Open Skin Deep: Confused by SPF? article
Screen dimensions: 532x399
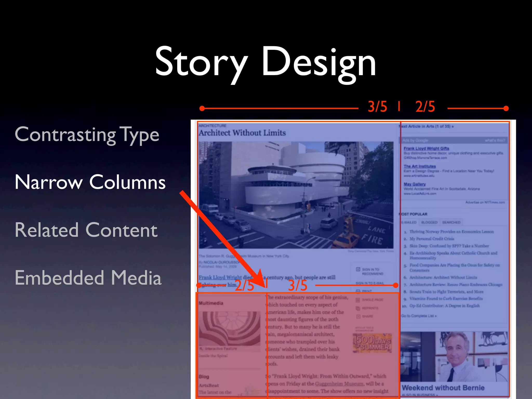(x=449, y=246)
